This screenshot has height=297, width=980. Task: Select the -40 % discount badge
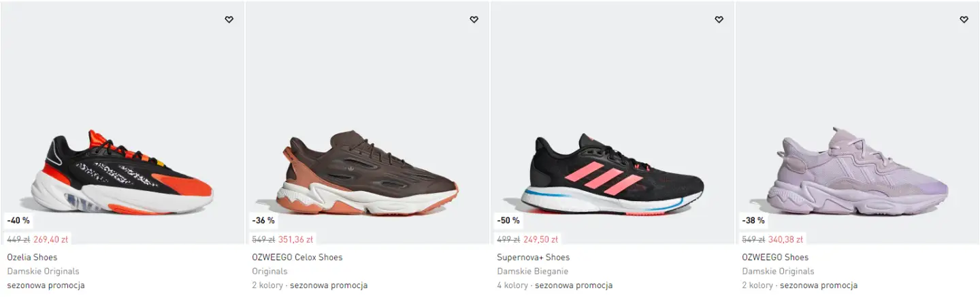click(18, 220)
